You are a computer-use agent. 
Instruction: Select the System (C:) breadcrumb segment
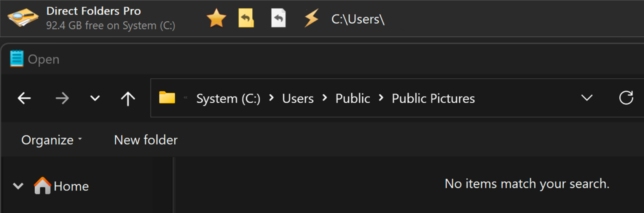[228, 99]
